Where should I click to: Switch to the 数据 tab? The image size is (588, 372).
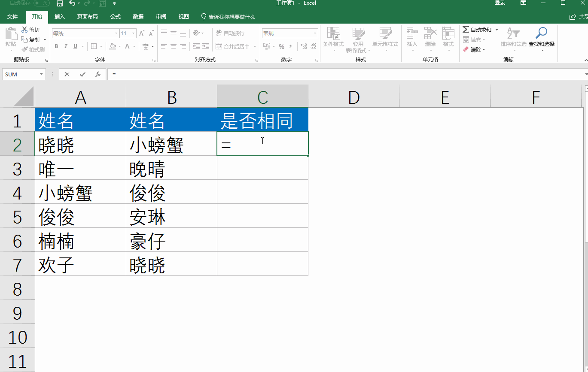[x=138, y=17]
